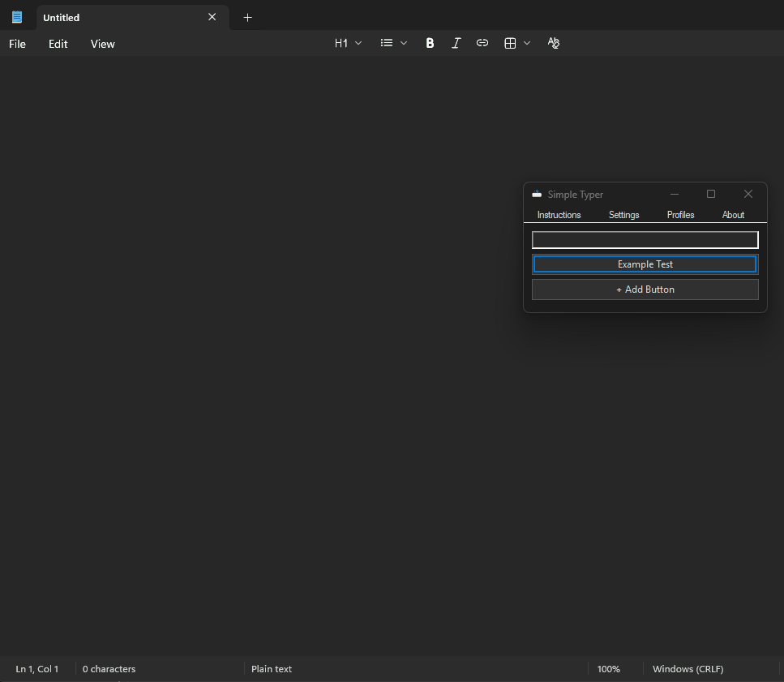Viewport: 784px width, 682px height.
Task: Expand the table options dropdown arrow
Action: pos(527,44)
